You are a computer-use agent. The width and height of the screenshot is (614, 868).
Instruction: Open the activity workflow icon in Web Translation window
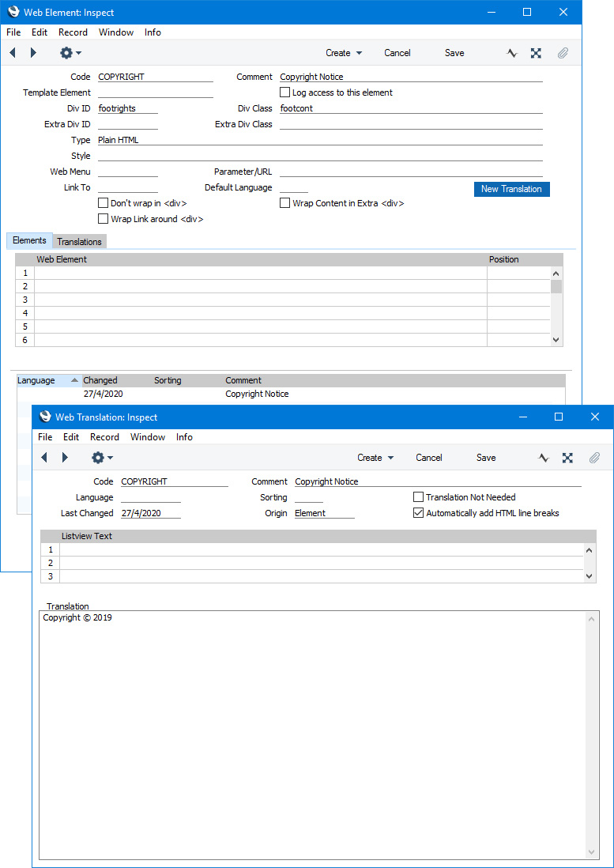544,458
